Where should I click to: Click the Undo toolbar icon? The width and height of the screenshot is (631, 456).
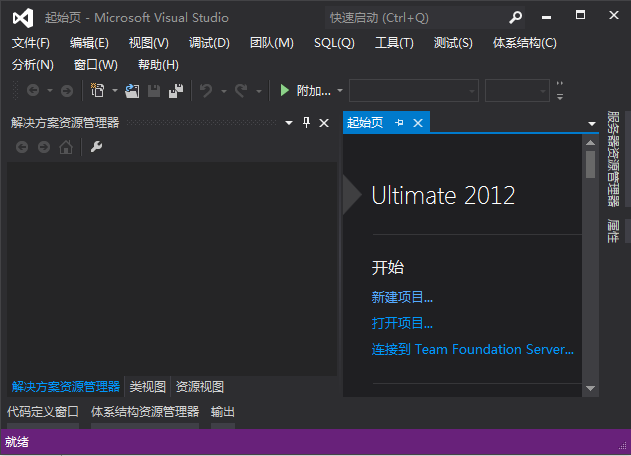click(206, 91)
